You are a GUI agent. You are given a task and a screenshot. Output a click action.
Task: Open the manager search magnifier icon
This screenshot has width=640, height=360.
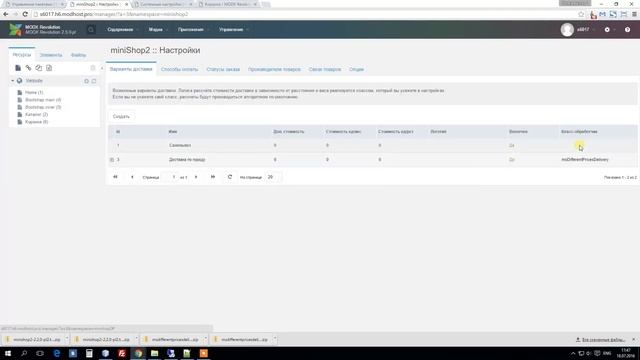click(91, 29)
